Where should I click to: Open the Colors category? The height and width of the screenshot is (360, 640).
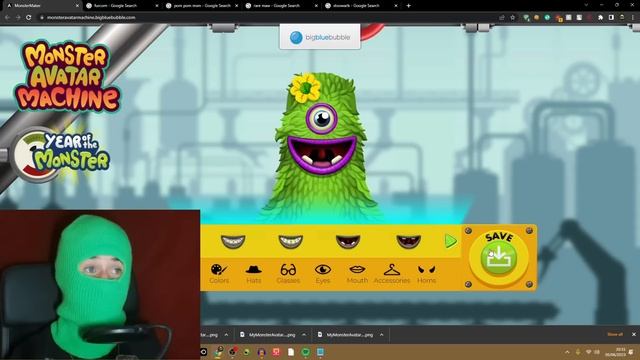[x=219, y=273]
